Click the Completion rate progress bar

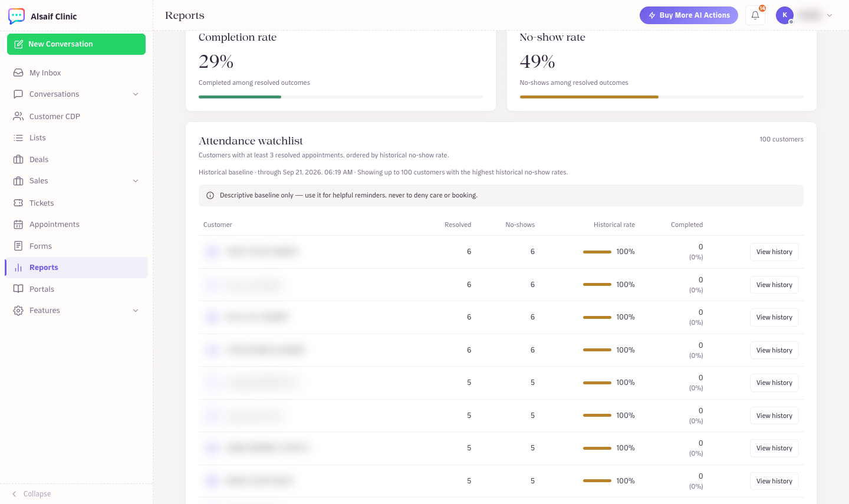pos(341,97)
